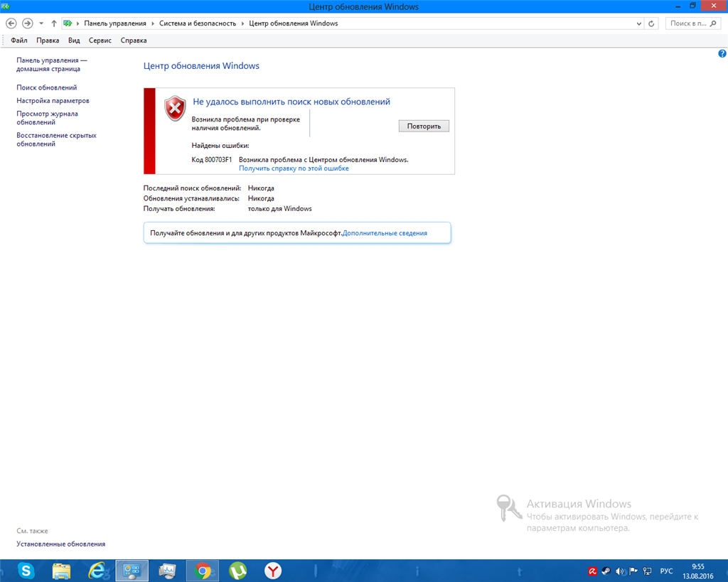Click the Control Panel icon in the address bar
This screenshot has width=728, height=582.
[68, 23]
